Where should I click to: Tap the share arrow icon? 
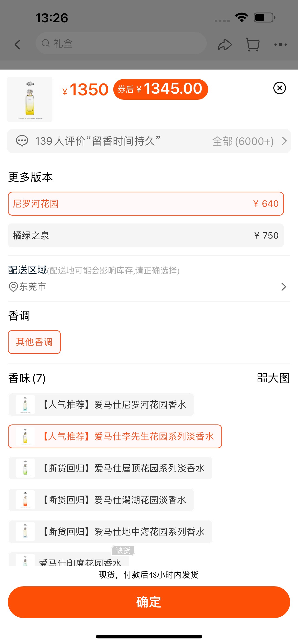coord(225,45)
